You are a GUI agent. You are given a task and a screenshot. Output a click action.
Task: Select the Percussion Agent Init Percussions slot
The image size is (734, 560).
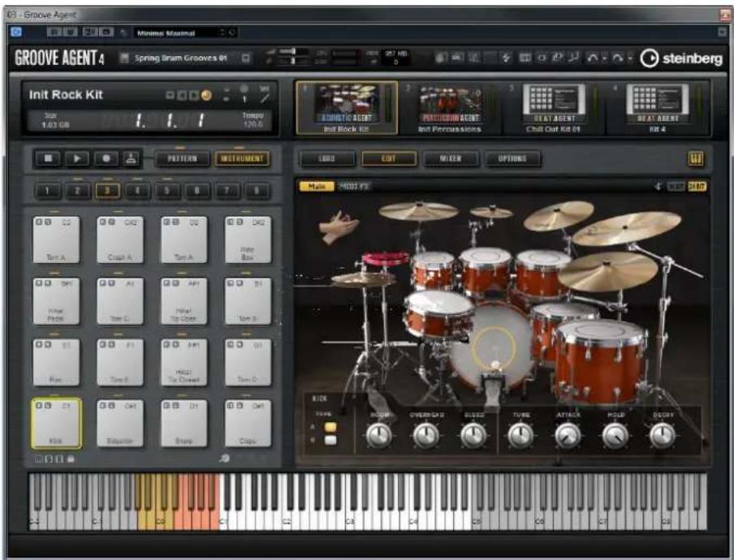pos(450,108)
